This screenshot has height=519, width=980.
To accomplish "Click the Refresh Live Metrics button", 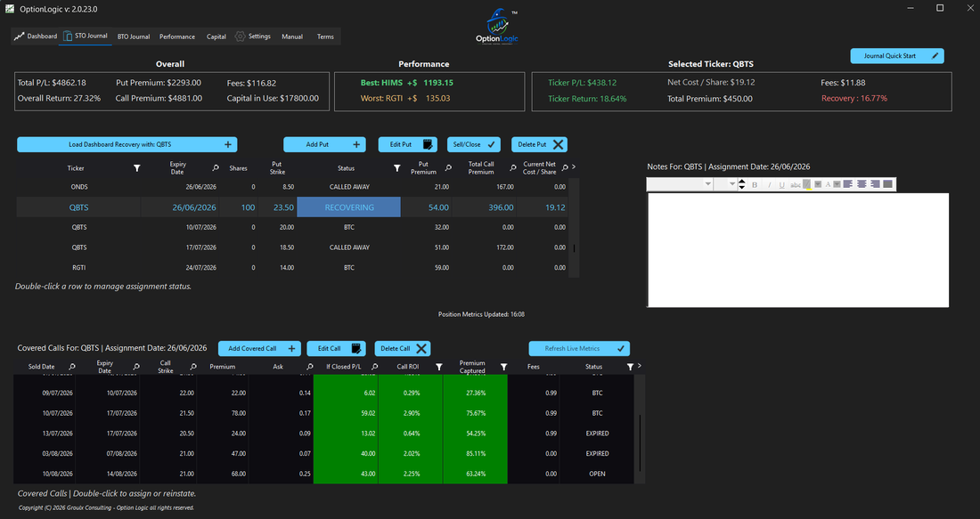I will click(579, 348).
